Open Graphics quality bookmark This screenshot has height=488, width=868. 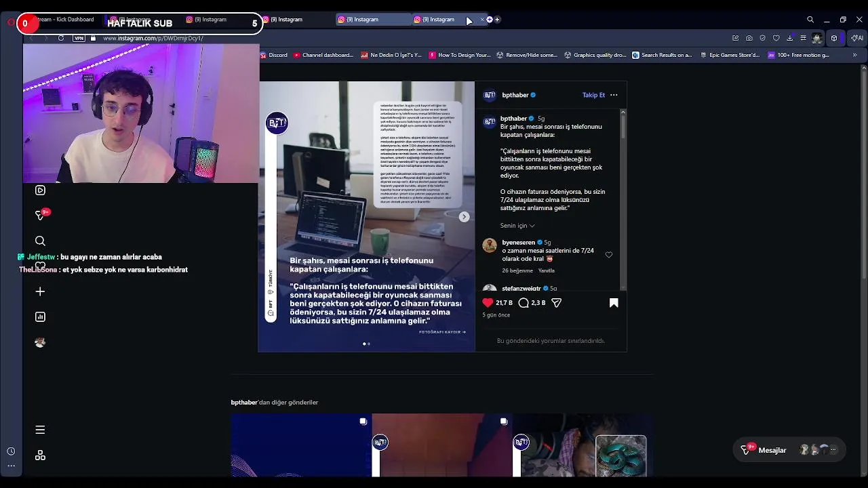tap(595, 55)
